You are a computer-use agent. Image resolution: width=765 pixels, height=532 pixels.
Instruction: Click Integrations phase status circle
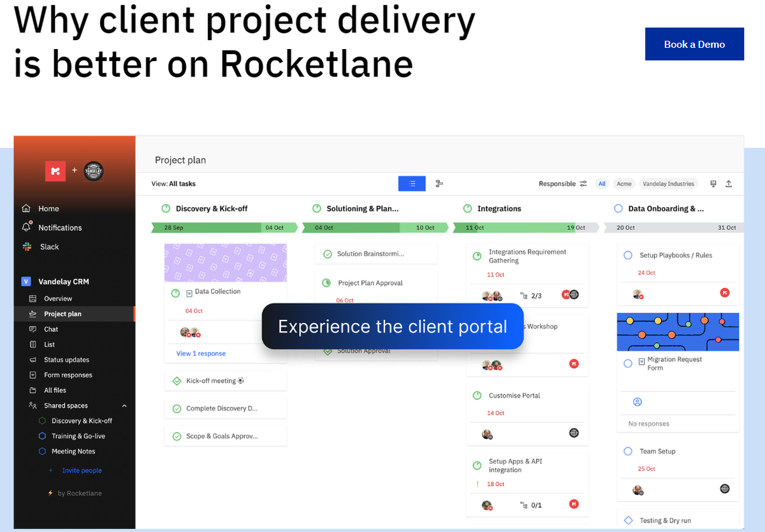468,208
